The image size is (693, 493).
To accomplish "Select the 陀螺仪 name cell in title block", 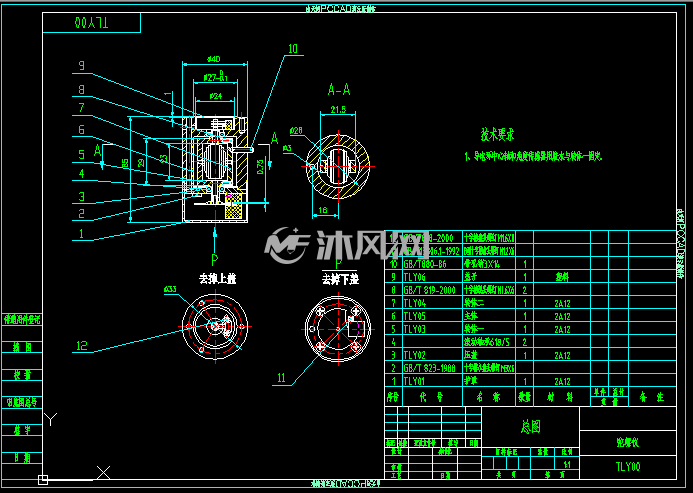I will pos(628,442).
